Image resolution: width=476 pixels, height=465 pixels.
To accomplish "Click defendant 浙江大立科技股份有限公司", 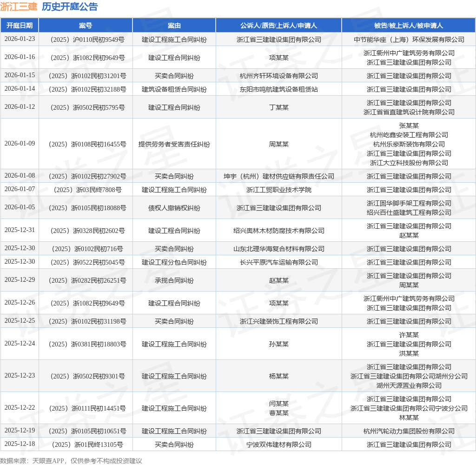I will 409,163.
